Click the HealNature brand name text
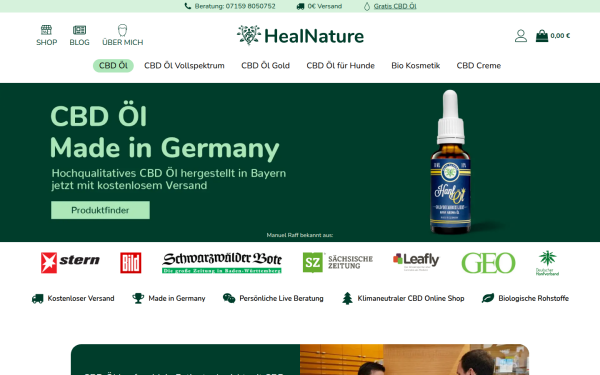The width and height of the screenshot is (600, 375). pyautogui.click(x=314, y=36)
